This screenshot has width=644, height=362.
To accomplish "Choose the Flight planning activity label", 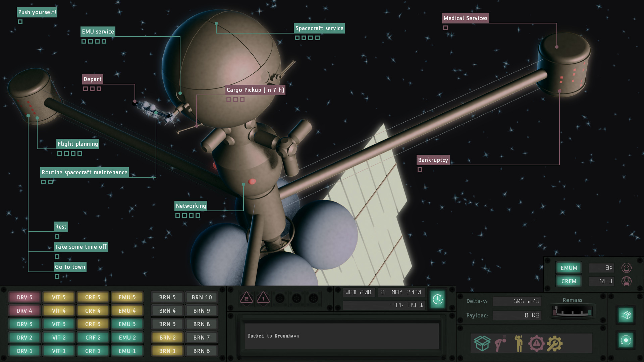I will coord(78,144).
